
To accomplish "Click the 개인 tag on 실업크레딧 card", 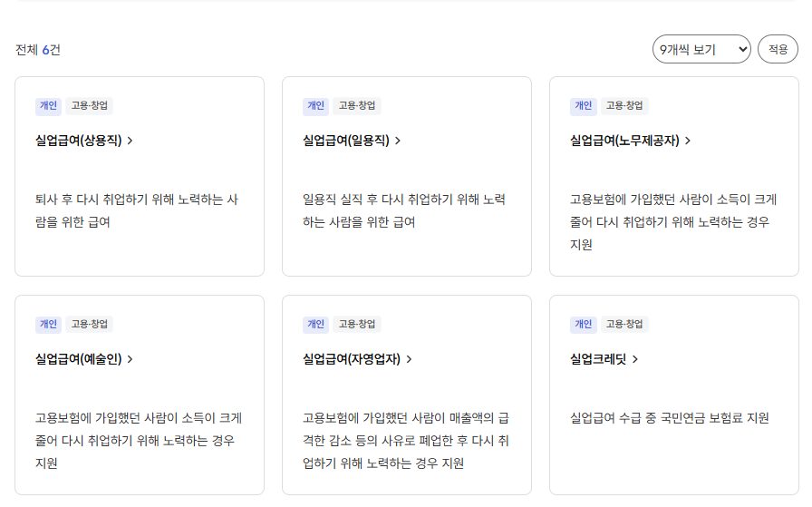I will click(583, 324).
